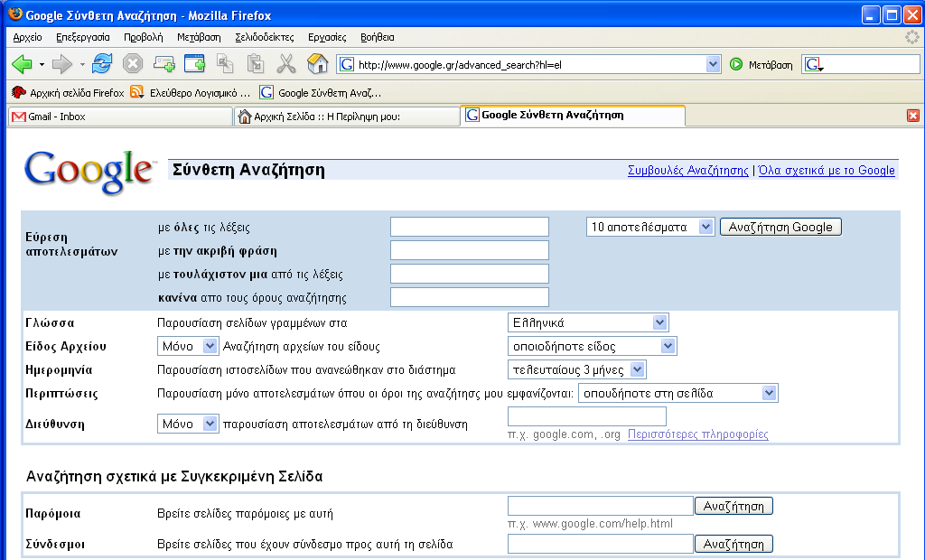Click the με την ακριβή φράση input field
925x560 pixels.
pos(470,250)
